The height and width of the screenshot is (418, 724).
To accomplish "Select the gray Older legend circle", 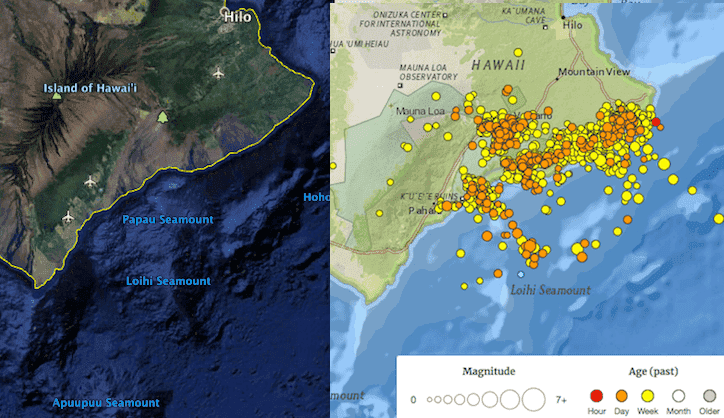I will 709,396.
